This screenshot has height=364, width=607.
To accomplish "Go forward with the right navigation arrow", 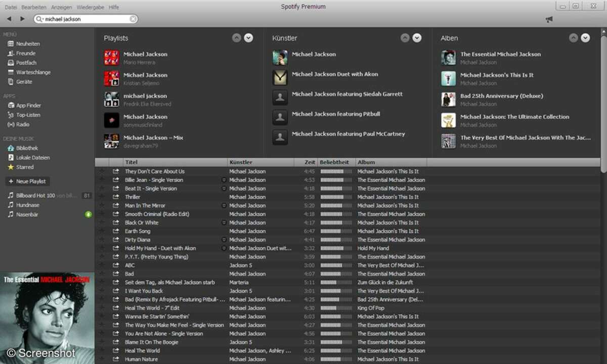I will 22,19.
